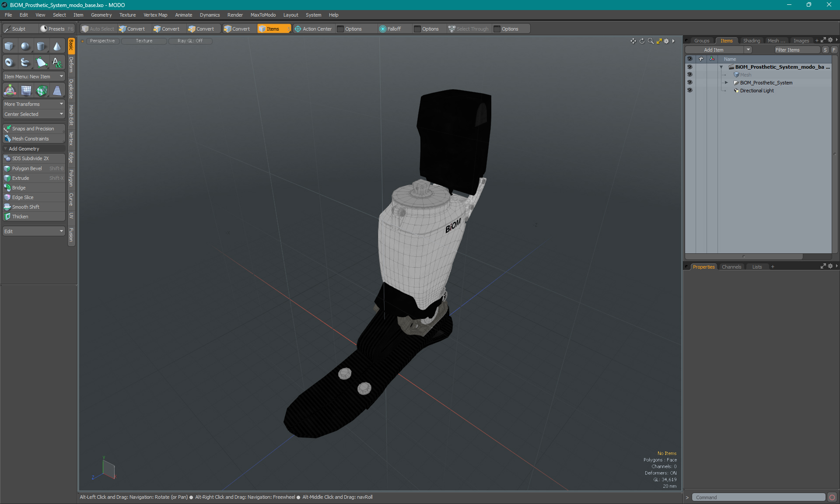
Task: Open More Transforms dropdown
Action: (x=34, y=104)
